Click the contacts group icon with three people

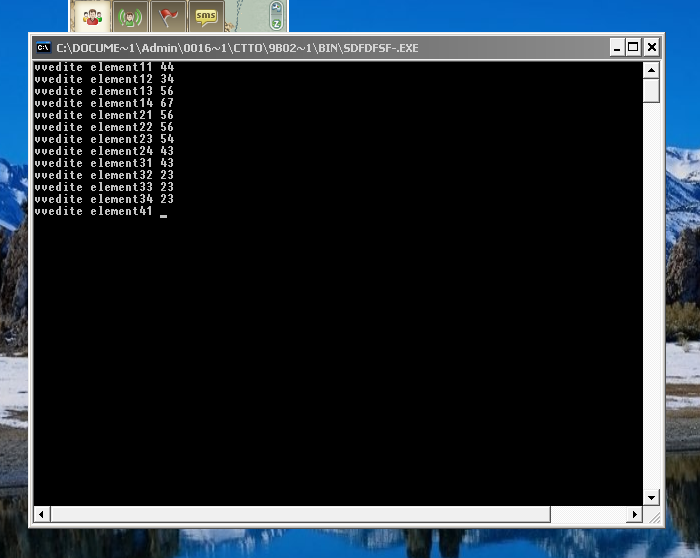point(94,16)
